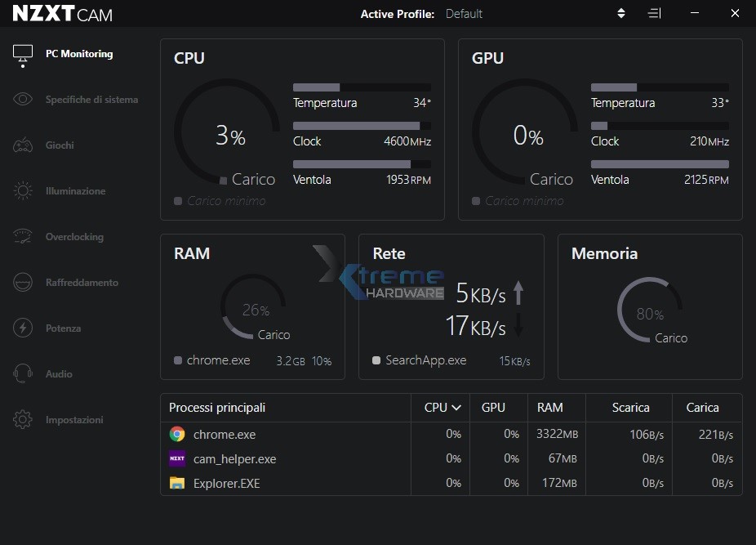Viewport: 756px width, 545px height.
Task: Select the Giochi gamepad icon
Action: [23, 145]
